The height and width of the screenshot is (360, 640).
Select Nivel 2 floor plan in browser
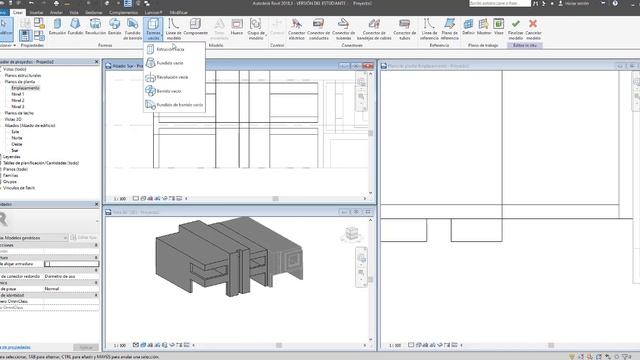[x=18, y=100]
